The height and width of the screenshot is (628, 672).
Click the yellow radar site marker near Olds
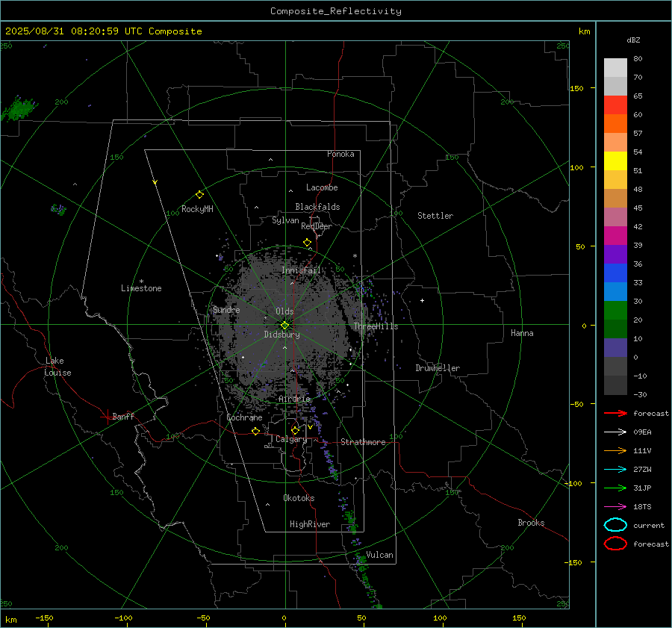coord(284,326)
